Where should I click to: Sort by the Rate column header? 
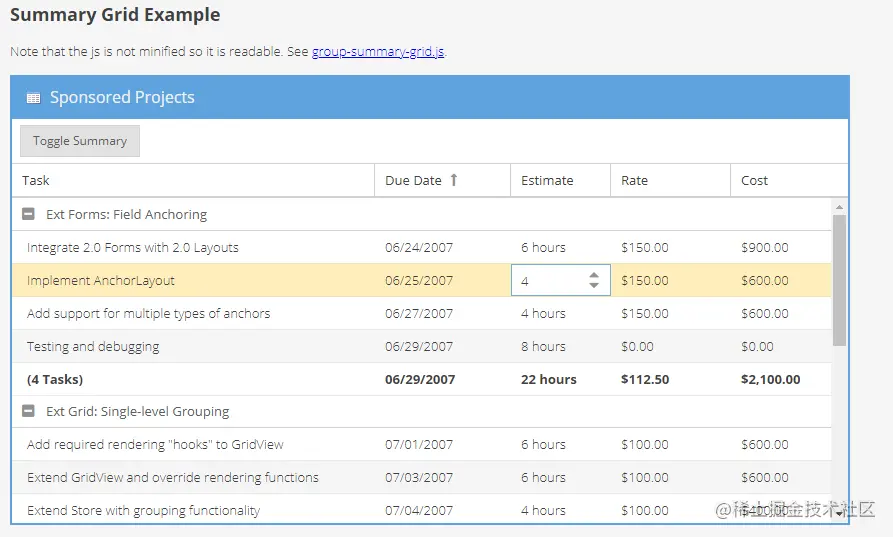click(x=670, y=181)
